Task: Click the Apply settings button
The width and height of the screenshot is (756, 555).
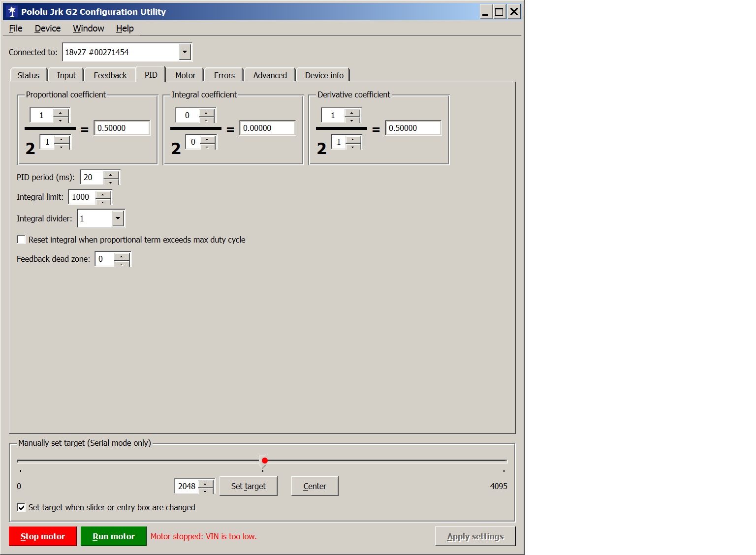Action: [x=475, y=536]
